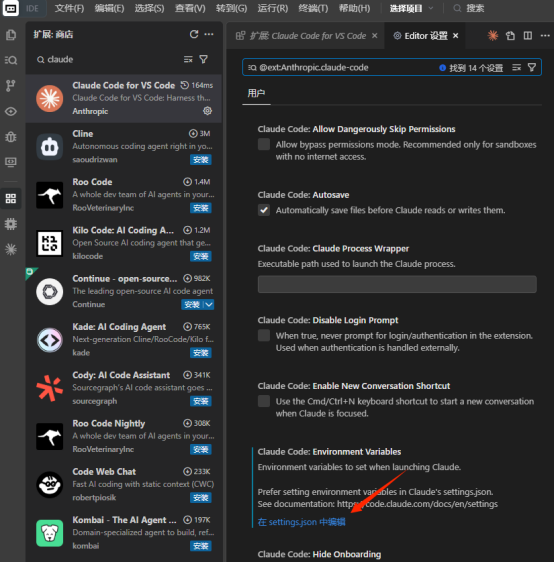Install the Roo Code extension

201,208
